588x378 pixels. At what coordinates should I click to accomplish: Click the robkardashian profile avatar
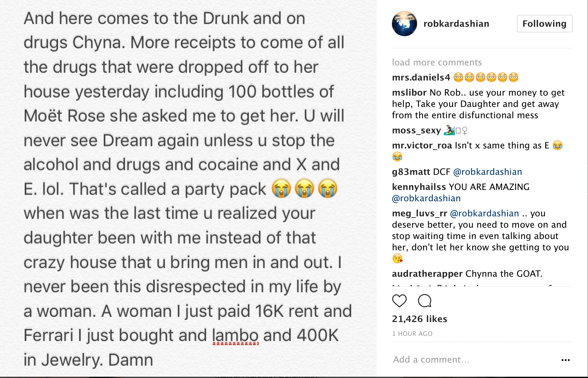coord(404,24)
